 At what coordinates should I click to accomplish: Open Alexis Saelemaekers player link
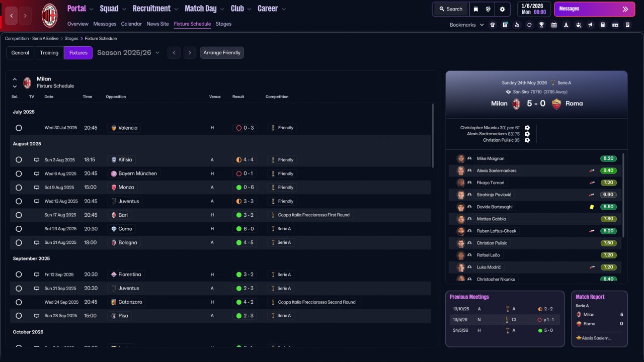coord(497,170)
